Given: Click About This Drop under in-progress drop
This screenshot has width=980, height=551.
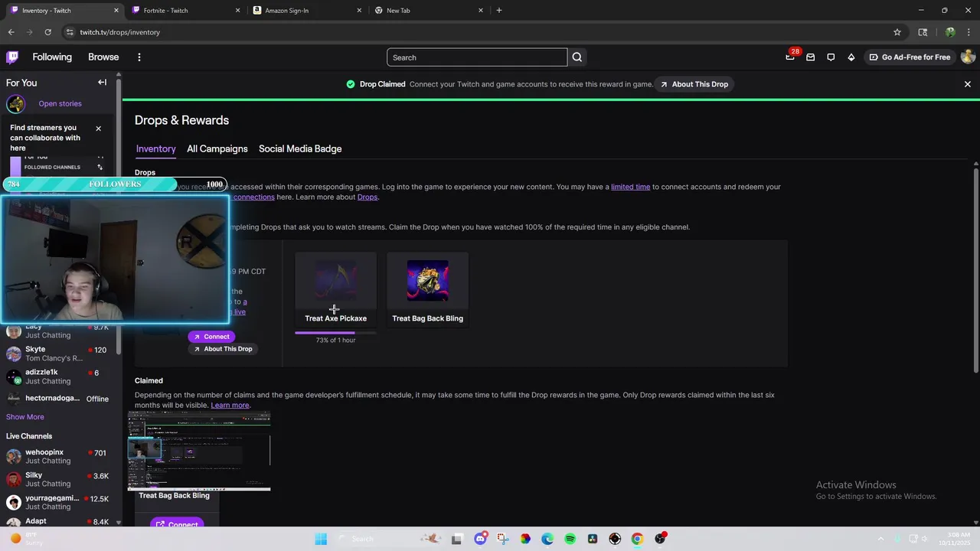Looking at the screenshot, I should (222, 349).
